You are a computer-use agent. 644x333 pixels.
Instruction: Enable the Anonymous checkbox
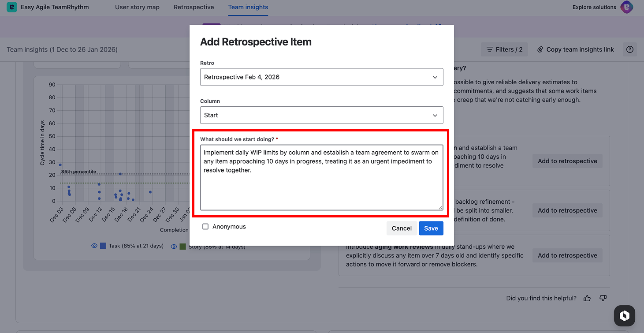tap(205, 227)
